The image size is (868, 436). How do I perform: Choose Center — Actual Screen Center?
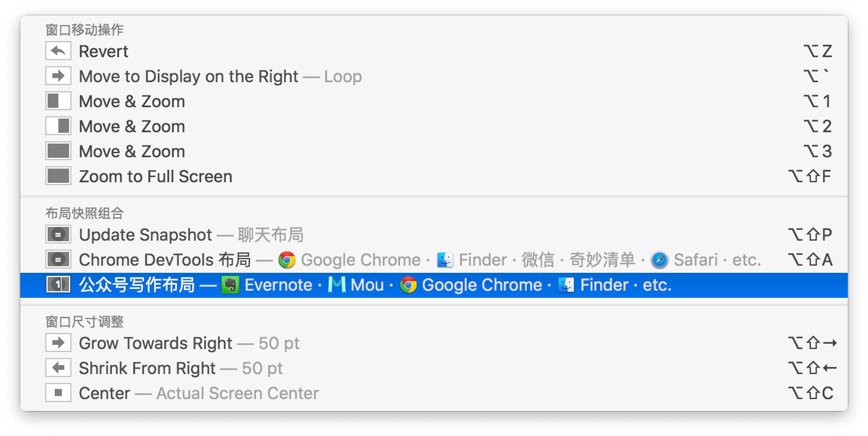click(x=199, y=393)
